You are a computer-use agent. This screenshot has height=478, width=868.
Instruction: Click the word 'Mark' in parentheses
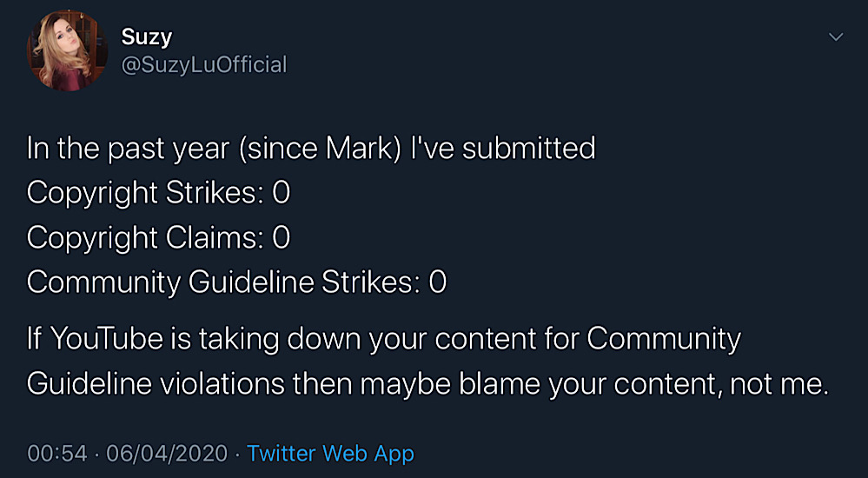click(359, 149)
